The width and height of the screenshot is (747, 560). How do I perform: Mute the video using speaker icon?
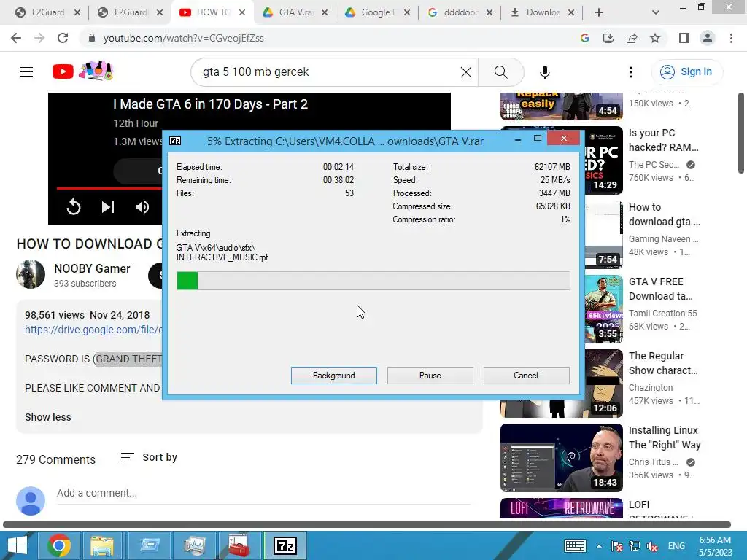(142, 206)
